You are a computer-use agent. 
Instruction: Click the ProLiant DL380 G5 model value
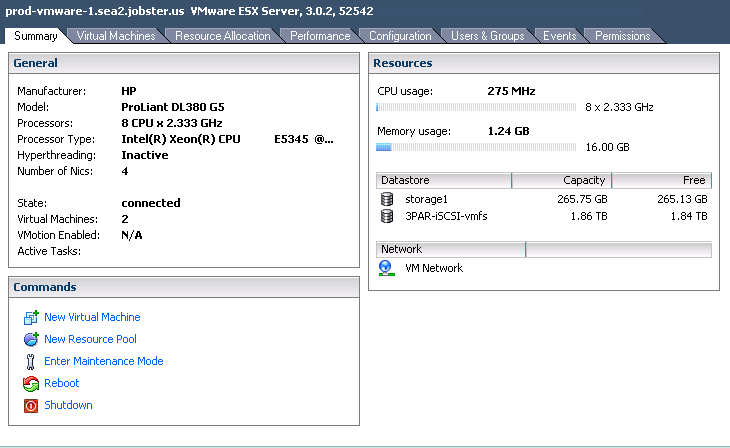pos(173,107)
